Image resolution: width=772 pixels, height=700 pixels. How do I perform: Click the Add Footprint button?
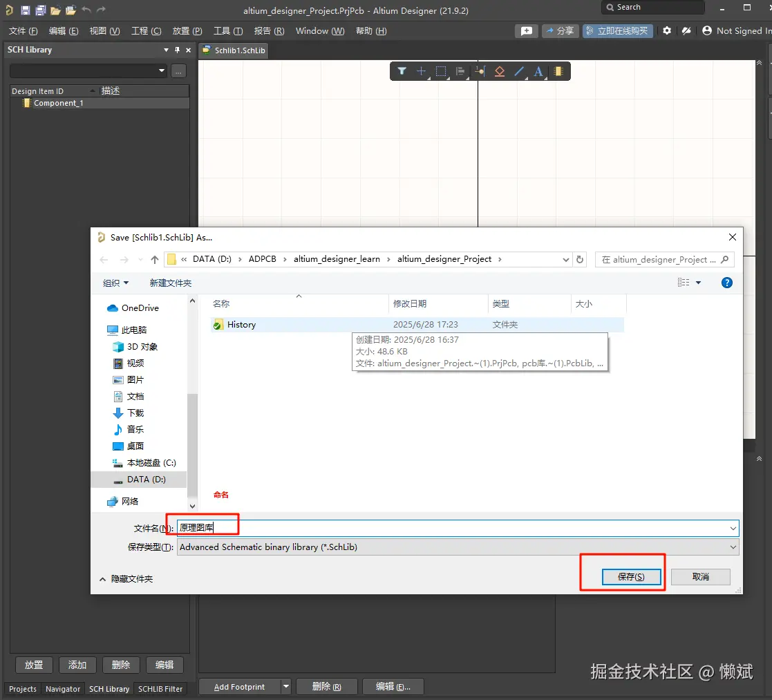pos(239,686)
